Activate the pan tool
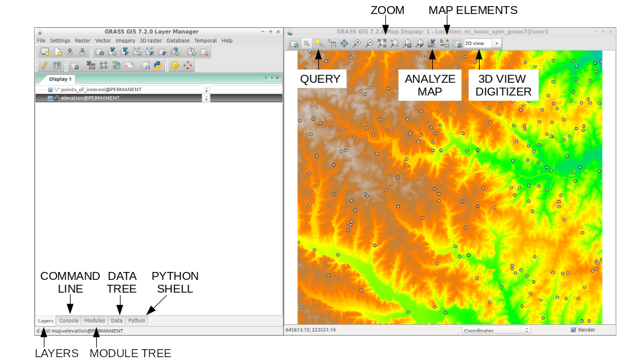 [x=344, y=44]
